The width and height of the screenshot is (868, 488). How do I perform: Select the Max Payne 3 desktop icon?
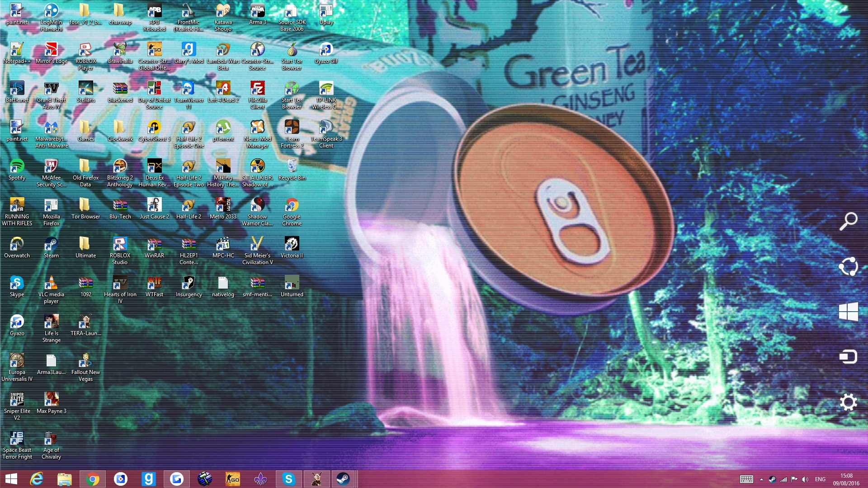click(52, 403)
